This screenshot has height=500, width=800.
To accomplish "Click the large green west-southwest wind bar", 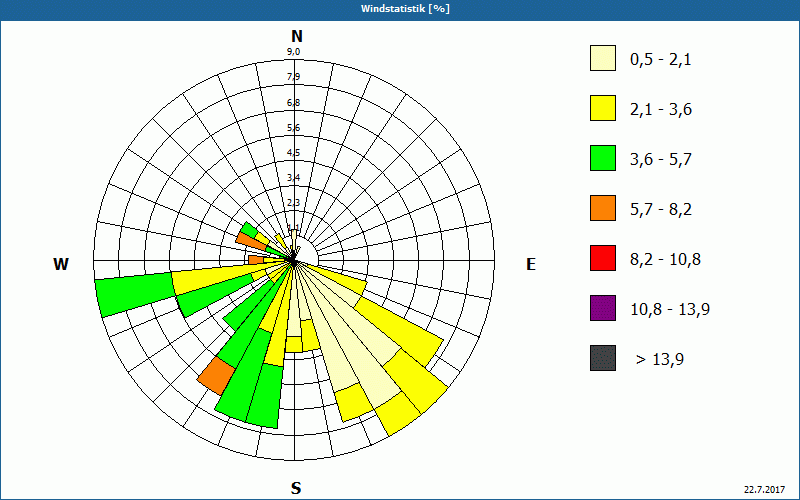I will [x=137, y=295].
